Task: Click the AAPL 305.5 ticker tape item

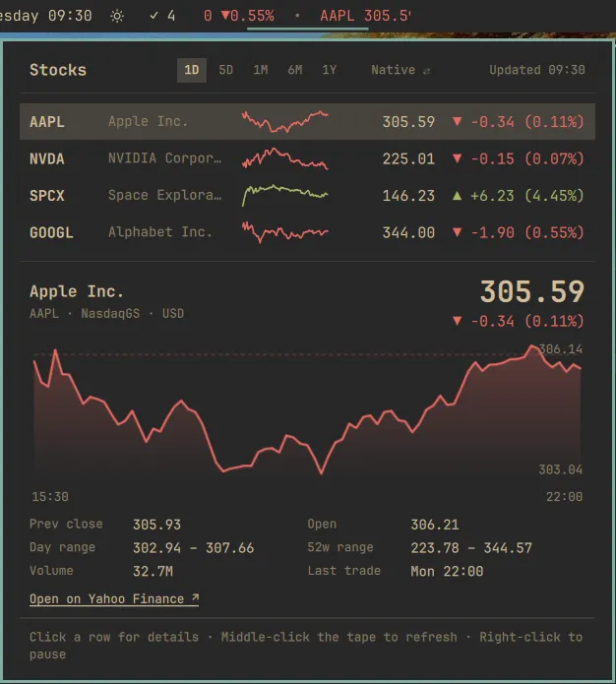Action: (x=366, y=16)
